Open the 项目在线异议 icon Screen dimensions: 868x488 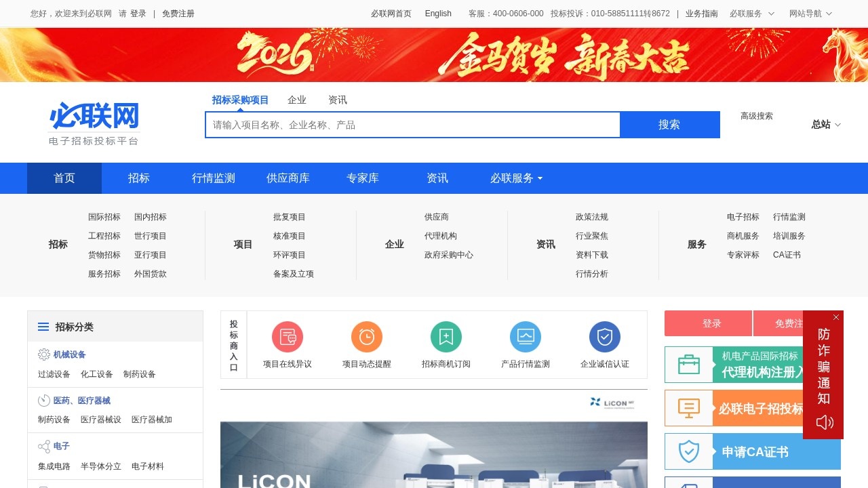click(288, 337)
